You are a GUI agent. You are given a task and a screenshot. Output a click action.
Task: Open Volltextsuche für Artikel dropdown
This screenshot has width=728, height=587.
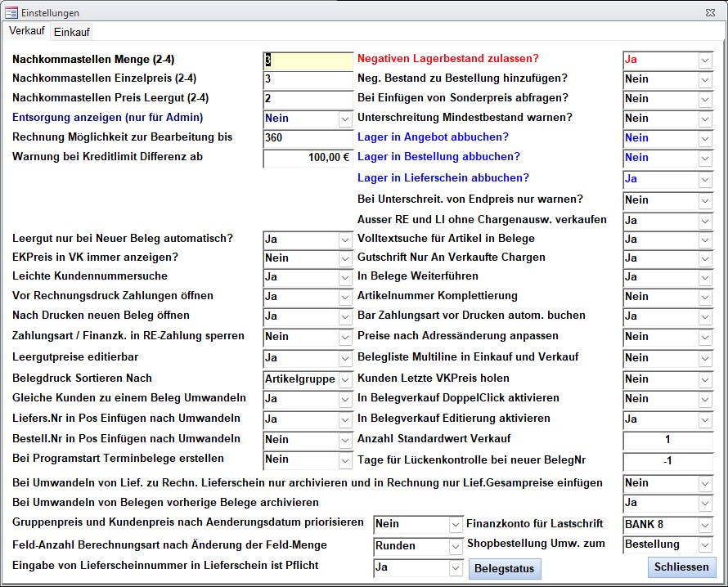click(x=705, y=240)
